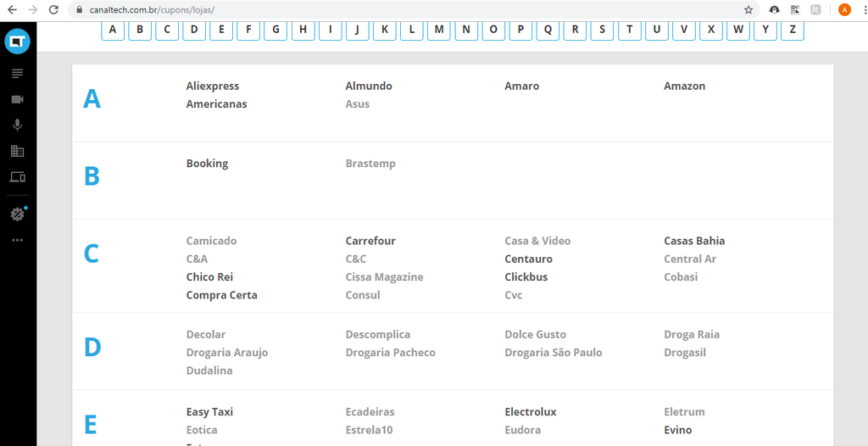Screen dimensions: 868x446
Task: Focus the browser address bar URL
Action: [414, 9]
